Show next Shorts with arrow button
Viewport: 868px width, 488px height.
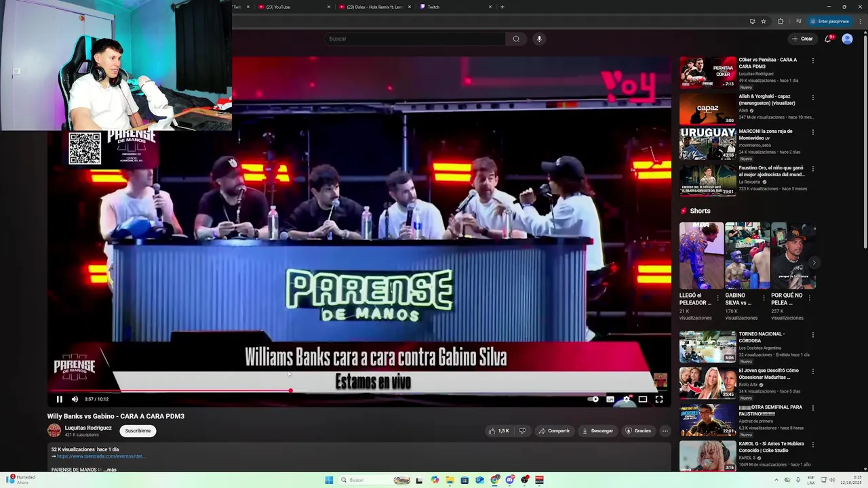pyautogui.click(x=813, y=263)
